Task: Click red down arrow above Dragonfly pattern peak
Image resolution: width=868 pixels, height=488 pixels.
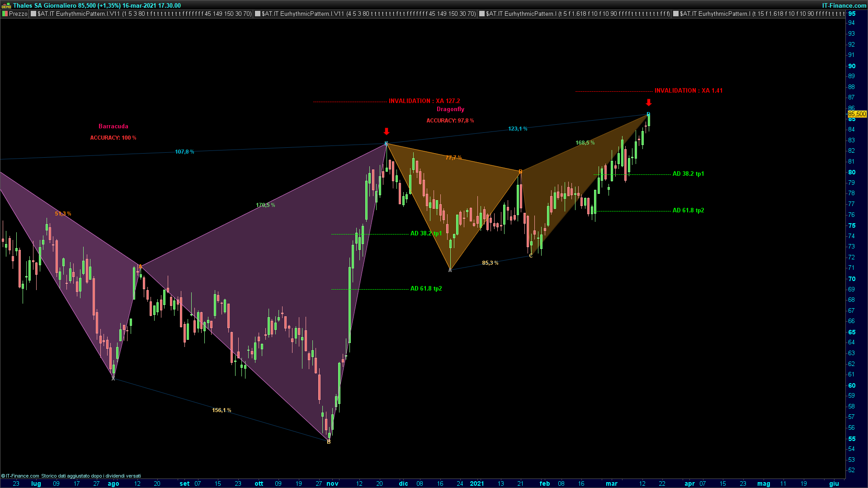Action: (x=386, y=131)
